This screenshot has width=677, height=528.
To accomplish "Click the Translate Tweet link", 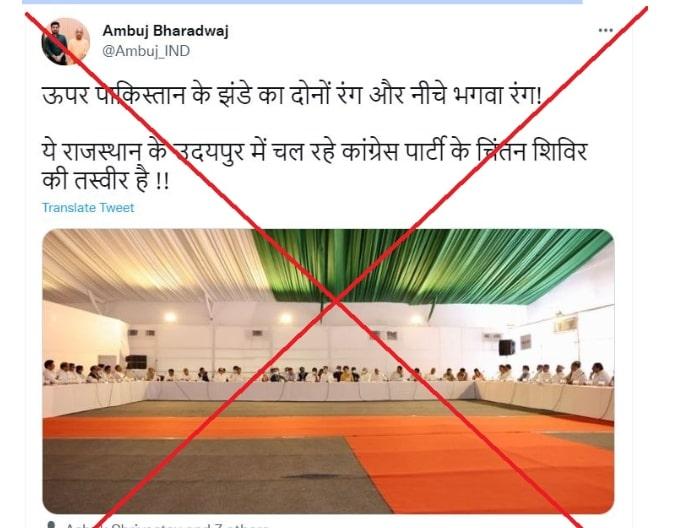I will pos(88,208).
